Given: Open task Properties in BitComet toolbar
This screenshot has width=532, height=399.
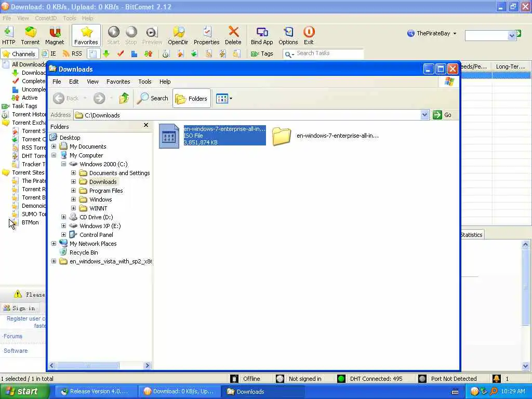Looking at the screenshot, I should (207, 35).
